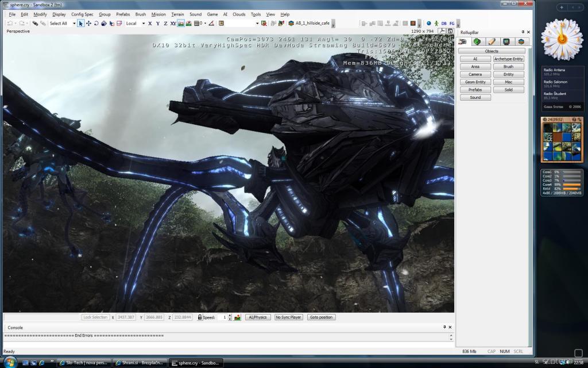Switch to RollupBar Objects tab

463,41
